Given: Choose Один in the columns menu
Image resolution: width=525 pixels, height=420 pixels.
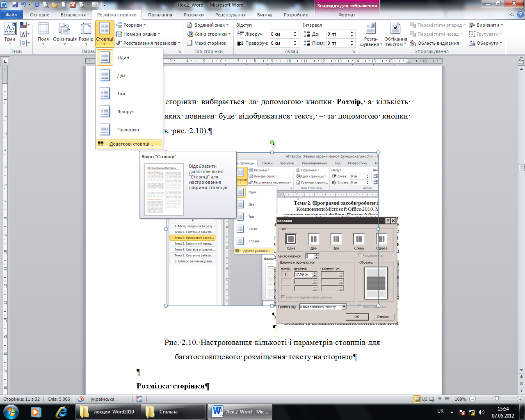Looking at the screenshot, I should pos(129,57).
